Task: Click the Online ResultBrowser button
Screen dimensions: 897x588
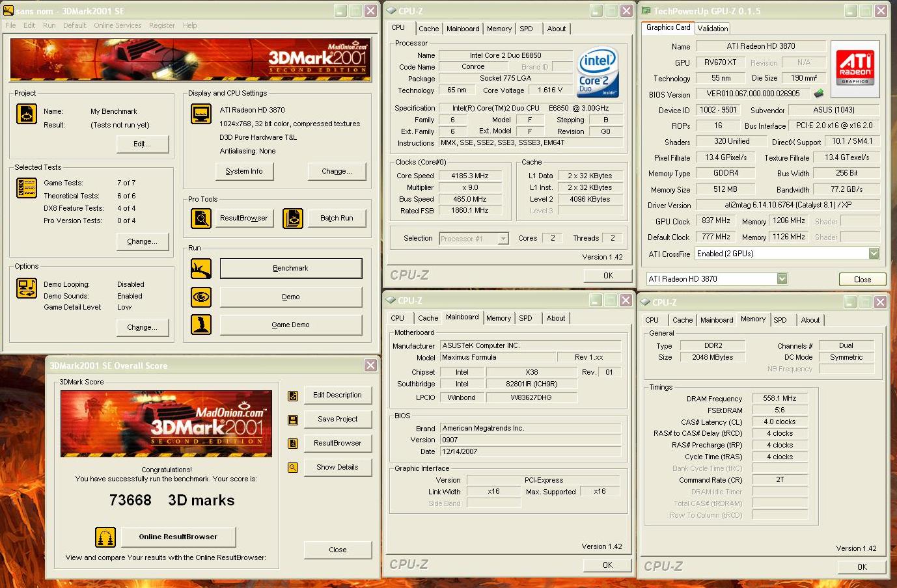Action: pos(178,537)
